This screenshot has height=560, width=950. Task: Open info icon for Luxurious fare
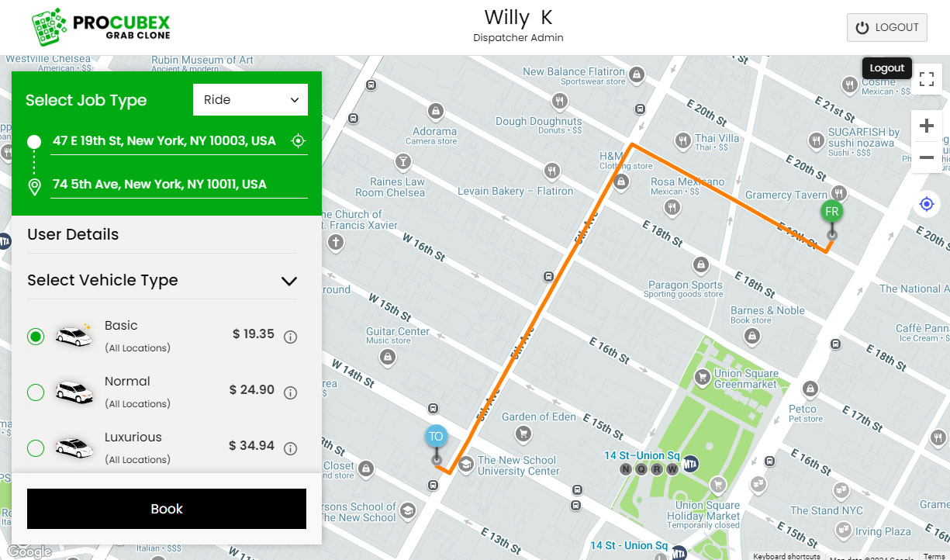click(x=291, y=448)
